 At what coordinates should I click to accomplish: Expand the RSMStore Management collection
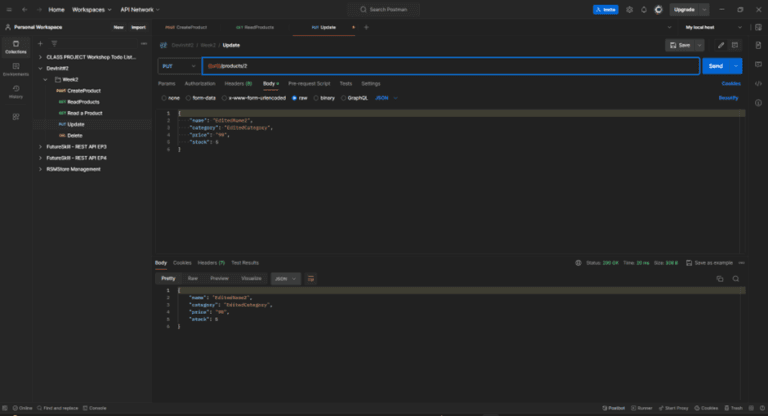click(40, 170)
